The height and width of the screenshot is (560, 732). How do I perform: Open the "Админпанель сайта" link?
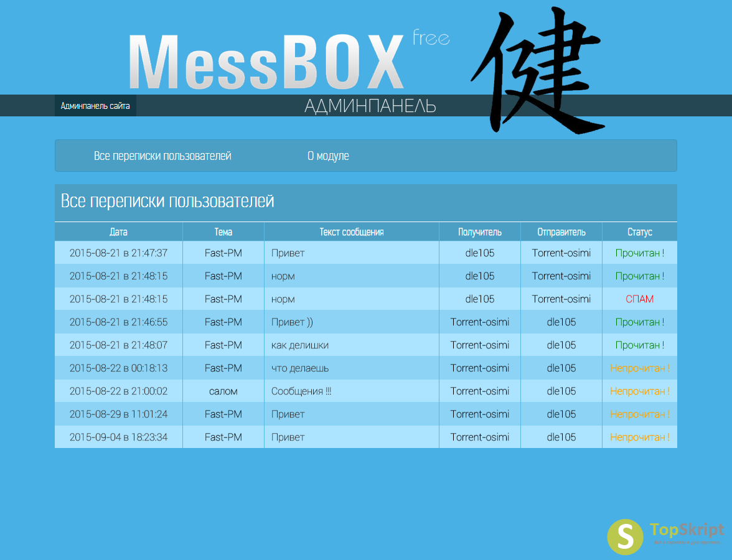[95, 106]
